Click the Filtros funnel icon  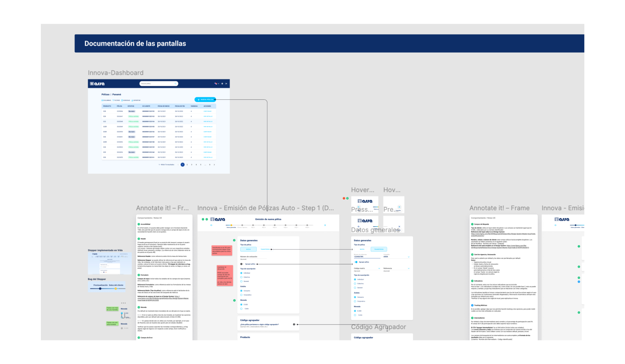coord(113,100)
